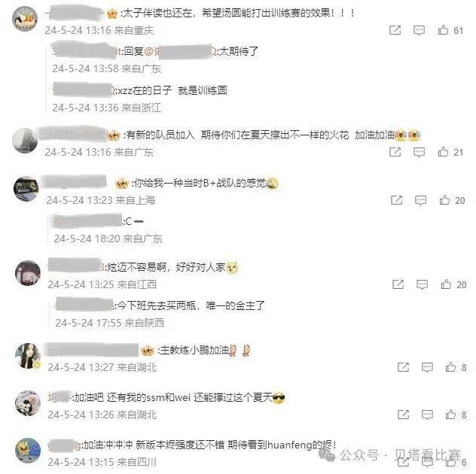Like the ssm和wei comment with 8 likes
The width and height of the screenshot is (476, 474).
coord(451,415)
